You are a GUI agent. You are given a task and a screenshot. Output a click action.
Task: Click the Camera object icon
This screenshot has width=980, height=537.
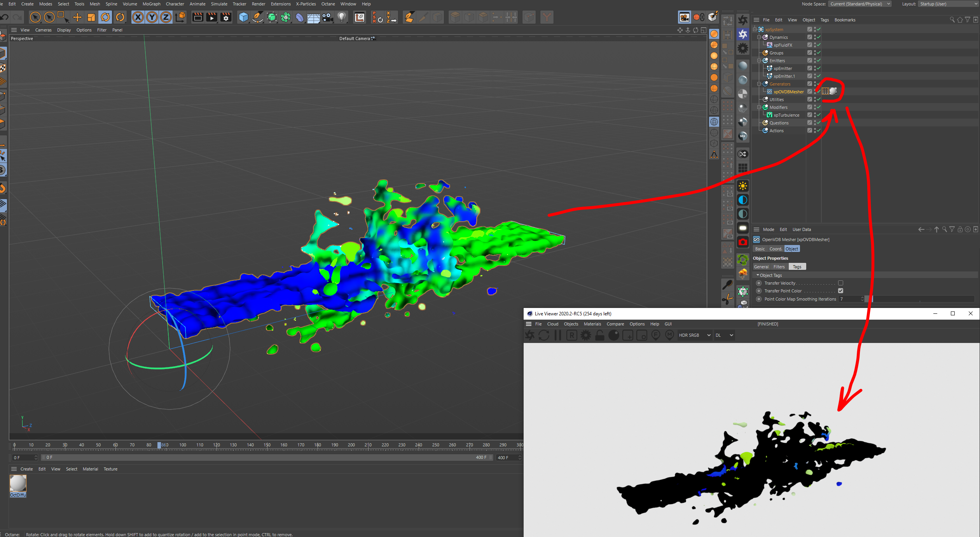[327, 17]
